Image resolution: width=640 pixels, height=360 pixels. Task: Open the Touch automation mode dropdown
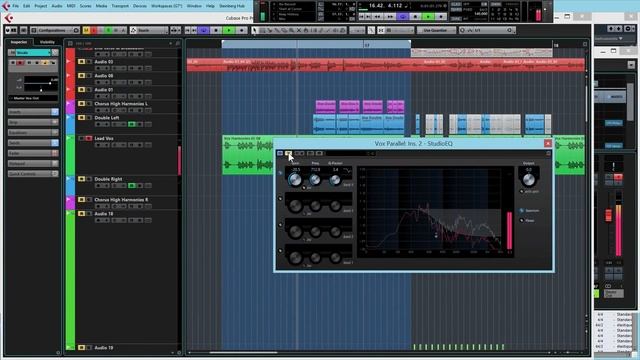coord(149,30)
